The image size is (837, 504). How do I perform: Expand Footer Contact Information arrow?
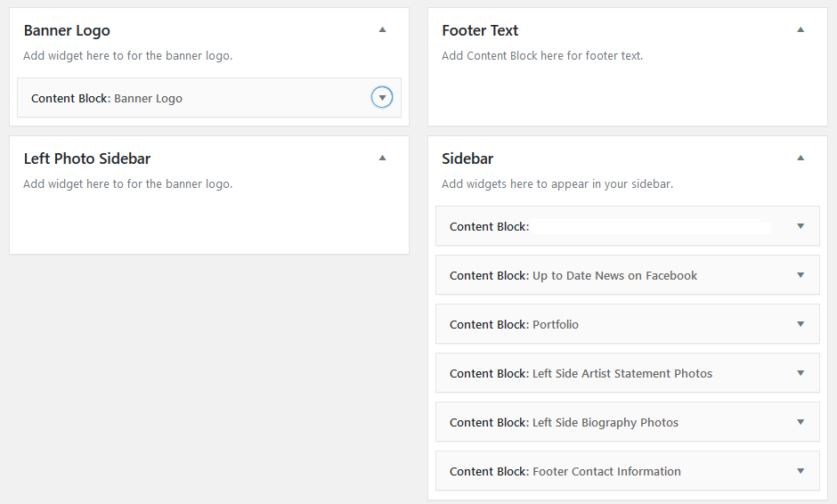pyautogui.click(x=800, y=471)
